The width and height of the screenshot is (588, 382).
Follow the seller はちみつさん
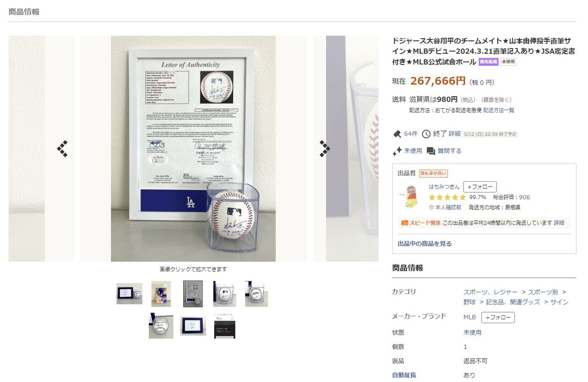[x=480, y=187]
